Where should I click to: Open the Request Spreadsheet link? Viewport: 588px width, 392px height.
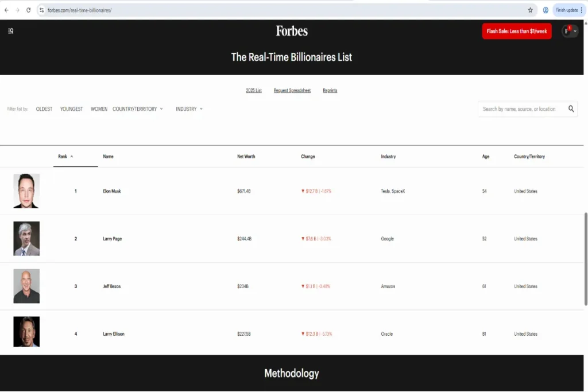click(x=292, y=91)
